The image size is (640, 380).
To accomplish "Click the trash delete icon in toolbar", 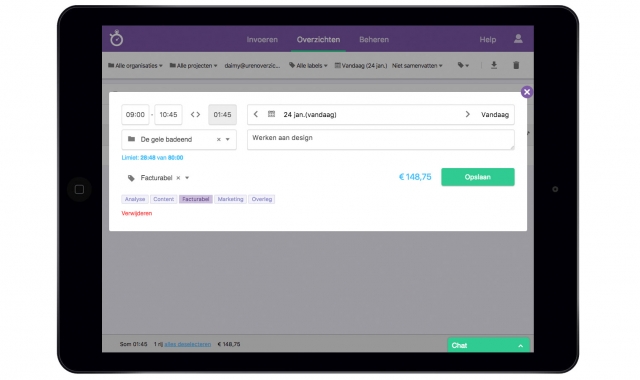I will pyautogui.click(x=516, y=65).
